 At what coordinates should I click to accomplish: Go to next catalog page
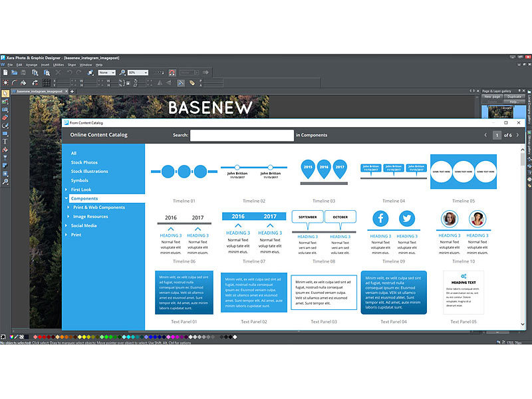517,135
